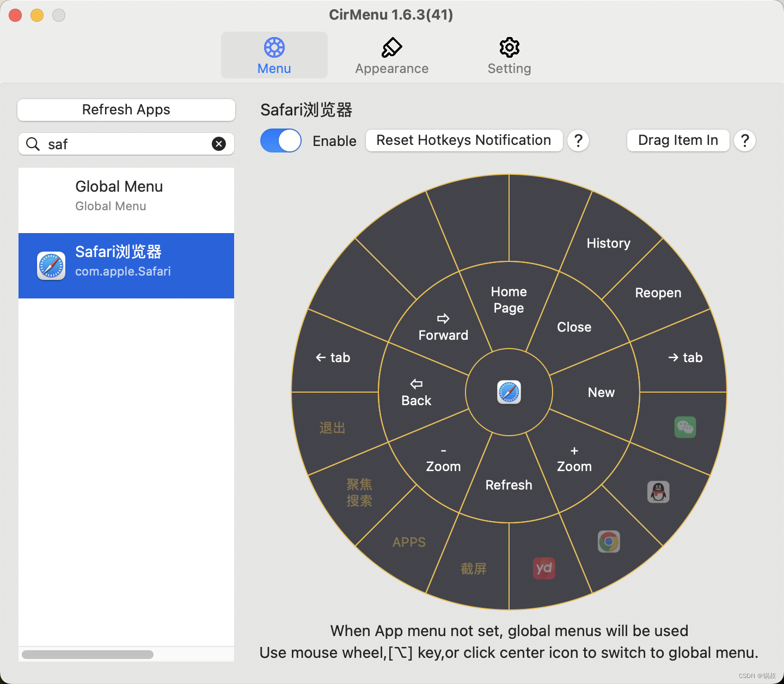Click Reset Hotkeys Notification button

464,141
